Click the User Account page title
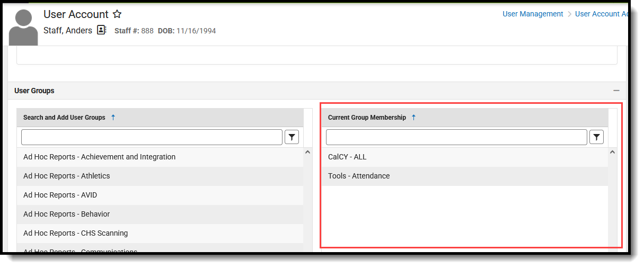Viewport: 644px width, 268px height. point(76,14)
